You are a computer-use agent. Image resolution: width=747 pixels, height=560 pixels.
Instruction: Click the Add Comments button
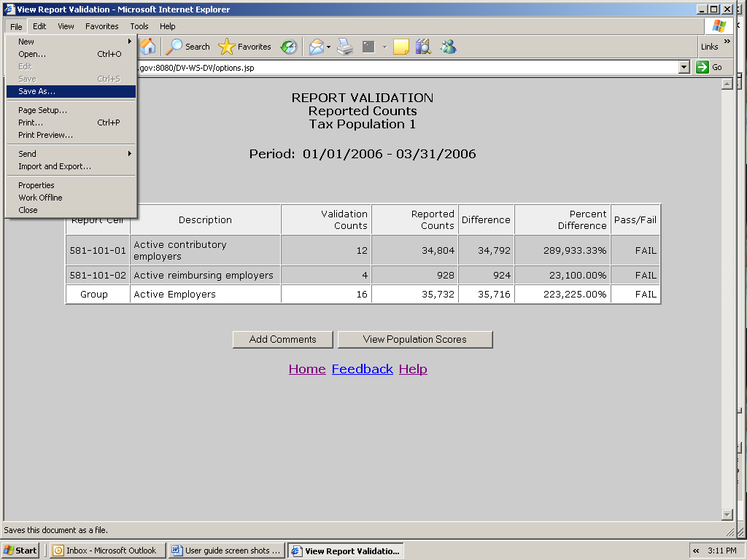coord(282,340)
